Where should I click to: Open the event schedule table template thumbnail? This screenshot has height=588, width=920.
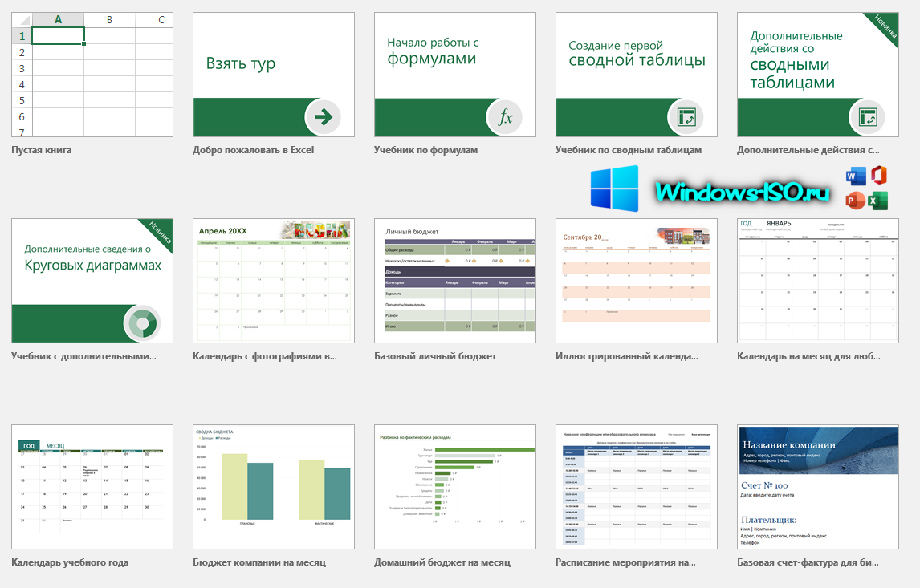pyautogui.click(x=636, y=487)
